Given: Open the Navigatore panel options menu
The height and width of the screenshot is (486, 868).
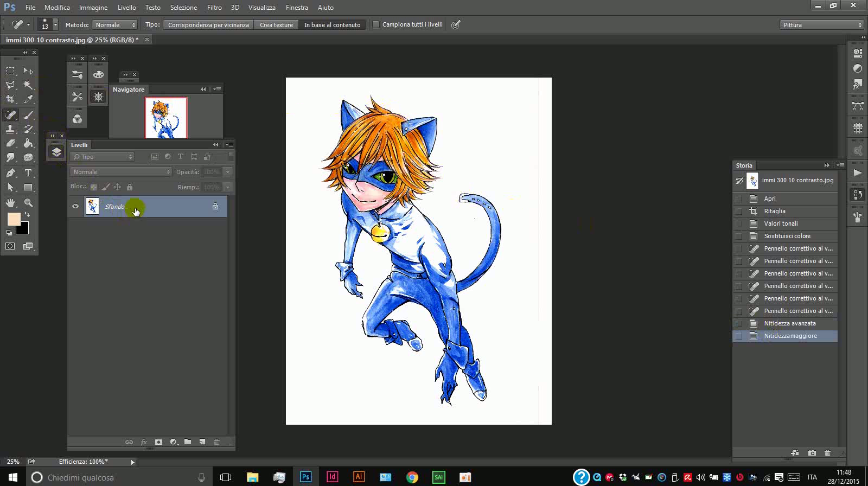Looking at the screenshot, I should pos(217,89).
